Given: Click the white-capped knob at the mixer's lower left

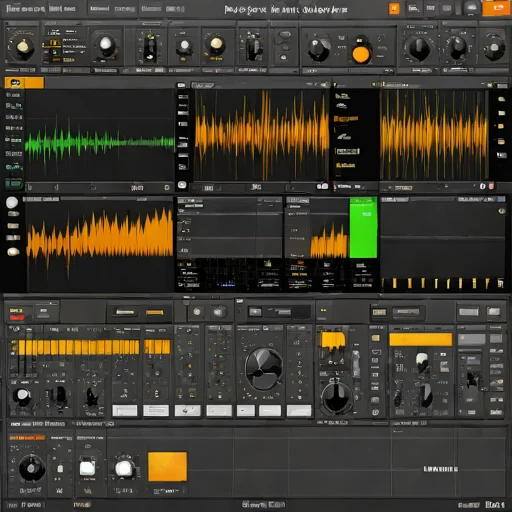Looking at the screenshot, I should (x=22, y=396).
